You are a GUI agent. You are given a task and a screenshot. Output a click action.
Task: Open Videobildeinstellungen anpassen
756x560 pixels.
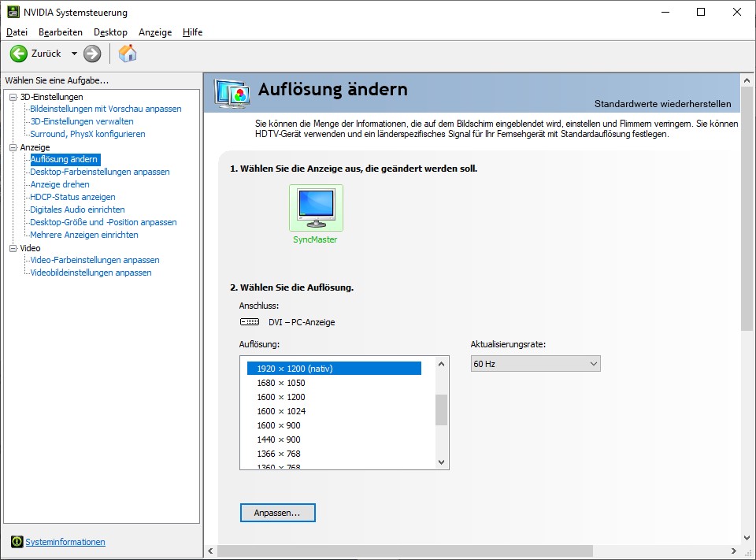91,273
